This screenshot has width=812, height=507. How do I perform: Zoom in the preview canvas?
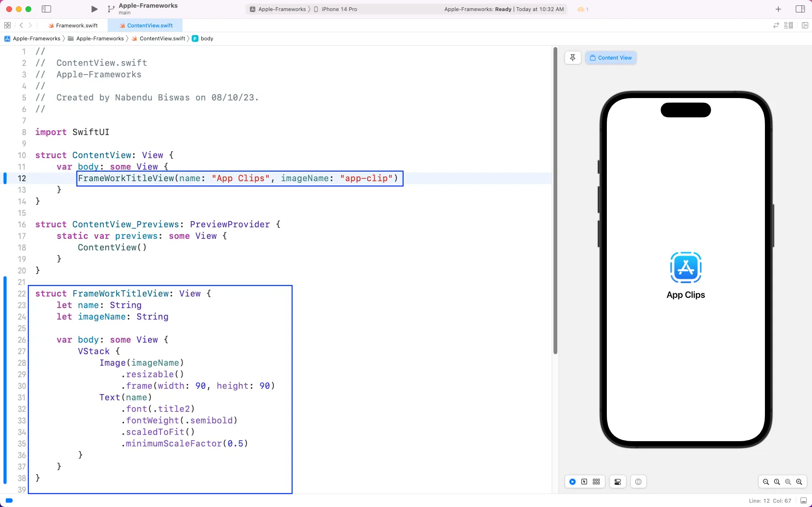[x=799, y=482]
